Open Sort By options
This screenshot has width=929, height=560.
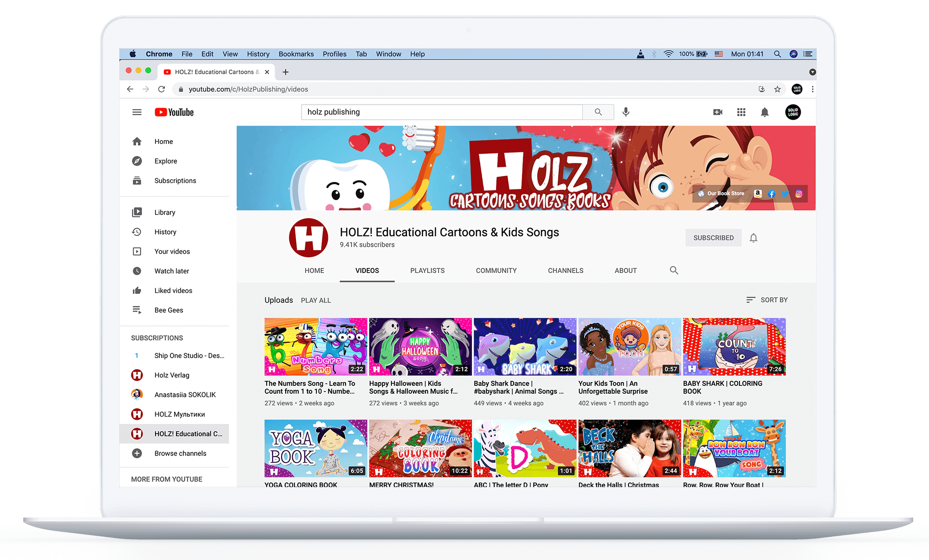coord(767,300)
